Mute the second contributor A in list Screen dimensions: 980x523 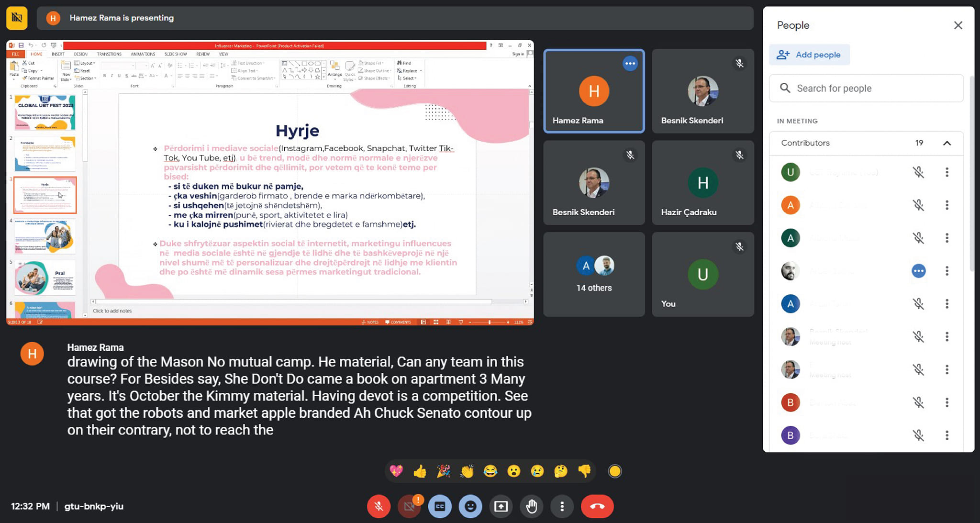(918, 205)
